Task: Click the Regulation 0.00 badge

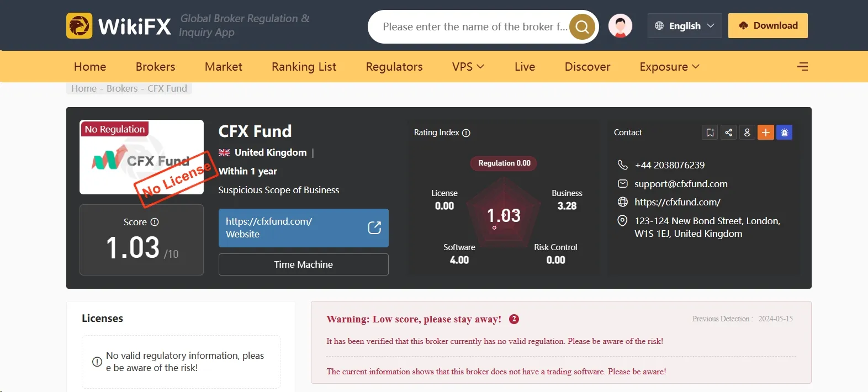Action: pyautogui.click(x=504, y=163)
